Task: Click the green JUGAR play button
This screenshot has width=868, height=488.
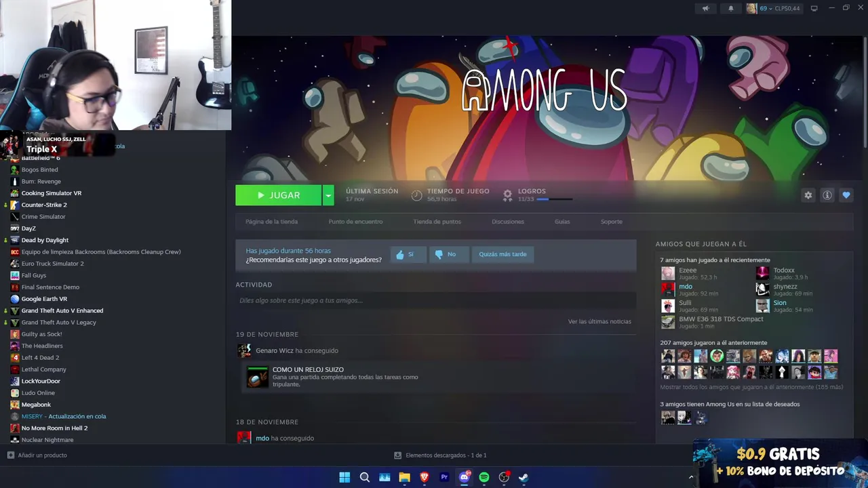Action: click(278, 195)
